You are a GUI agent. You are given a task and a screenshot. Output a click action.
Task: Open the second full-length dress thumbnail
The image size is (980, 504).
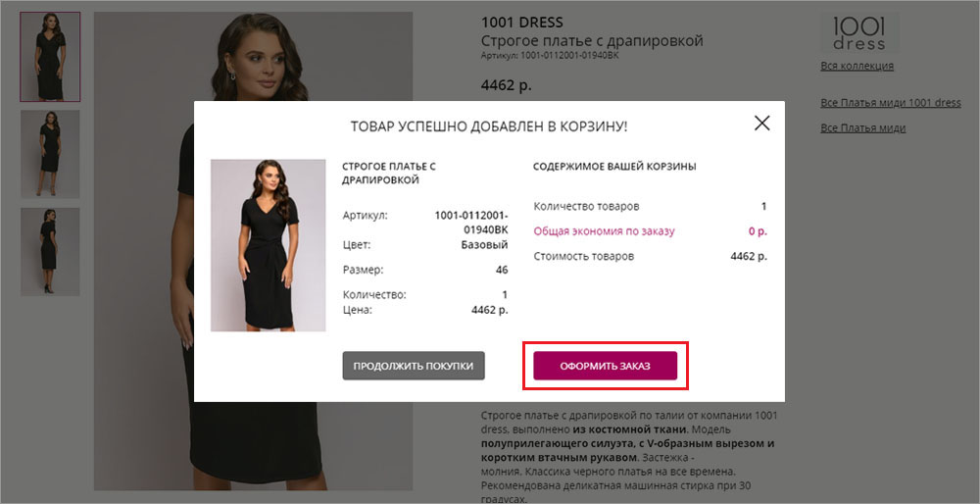[50, 154]
